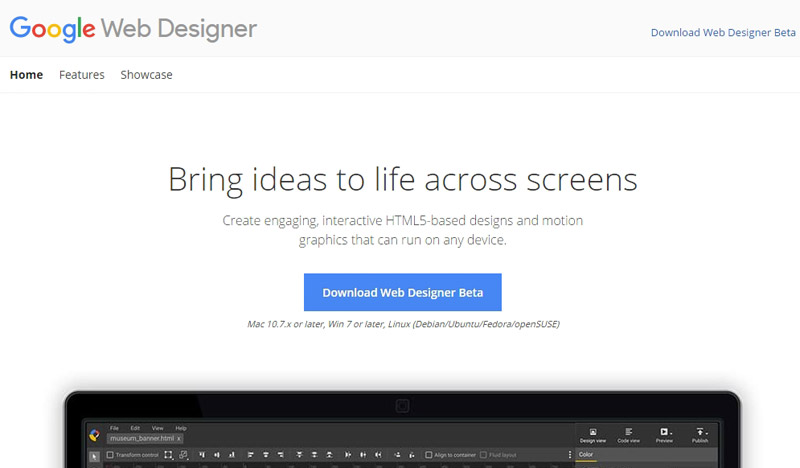This screenshot has width=800, height=468.
Task: Click the overlapping squares group icon
Action: pyautogui.click(x=184, y=455)
